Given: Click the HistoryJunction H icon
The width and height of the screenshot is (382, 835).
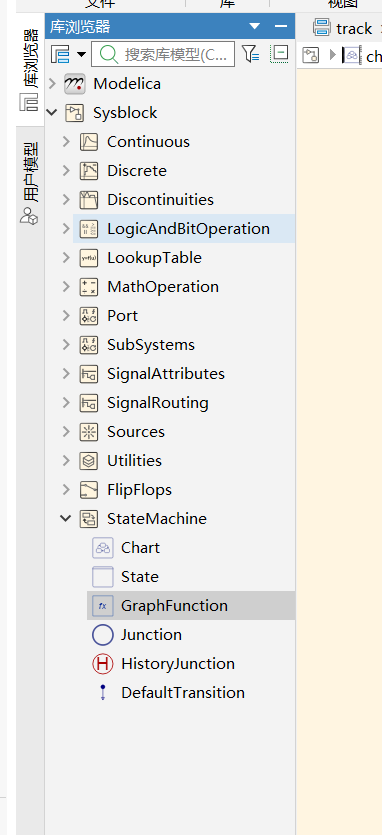Looking at the screenshot, I should pyautogui.click(x=103, y=664).
